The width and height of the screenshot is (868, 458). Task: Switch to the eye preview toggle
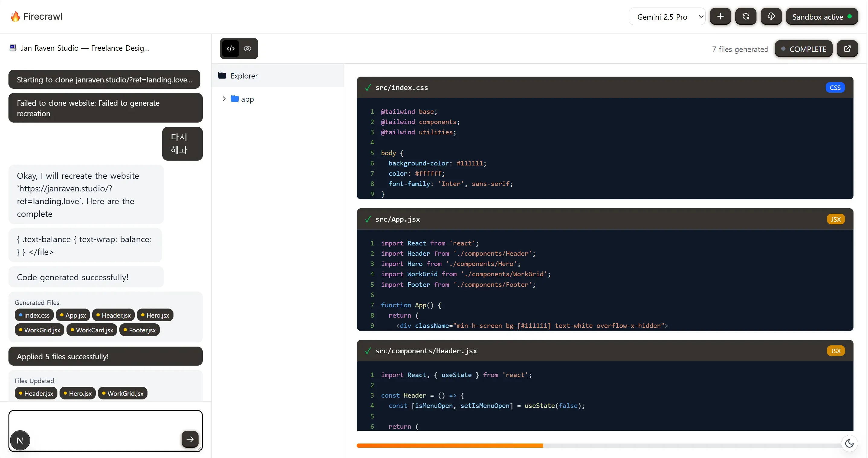(x=248, y=49)
